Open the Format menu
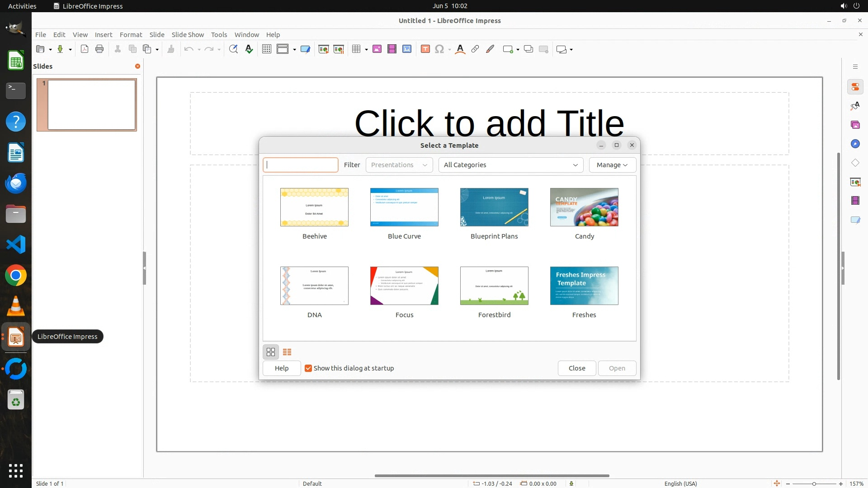The image size is (868, 488). (131, 35)
